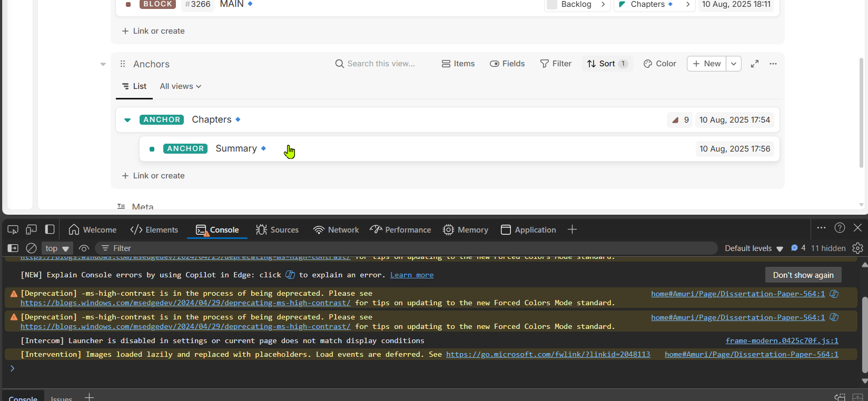Open All views dropdown

pyautogui.click(x=181, y=86)
